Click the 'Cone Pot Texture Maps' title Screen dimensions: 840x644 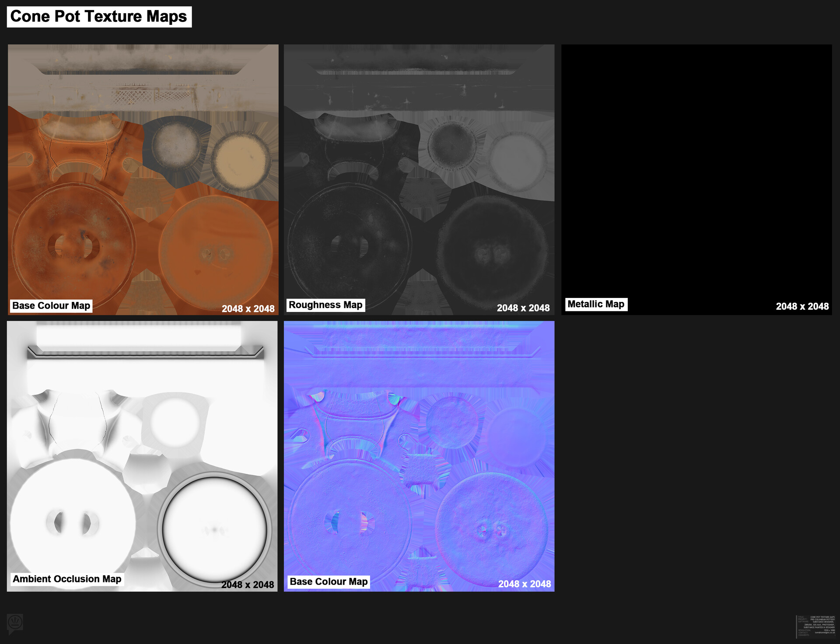(x=99, y=17)
